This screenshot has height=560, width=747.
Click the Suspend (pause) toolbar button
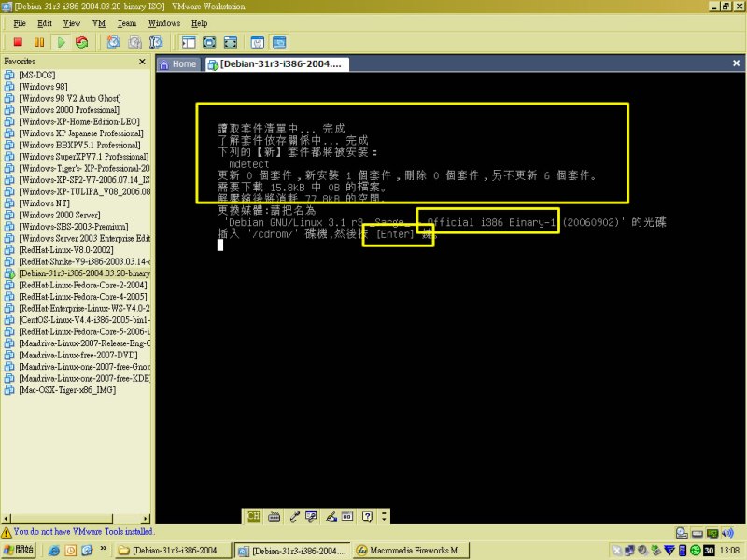pos(39,42)
